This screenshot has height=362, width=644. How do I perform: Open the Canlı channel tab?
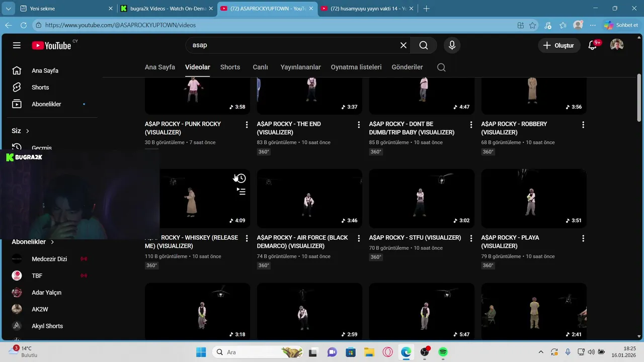[x=260, y=67]
